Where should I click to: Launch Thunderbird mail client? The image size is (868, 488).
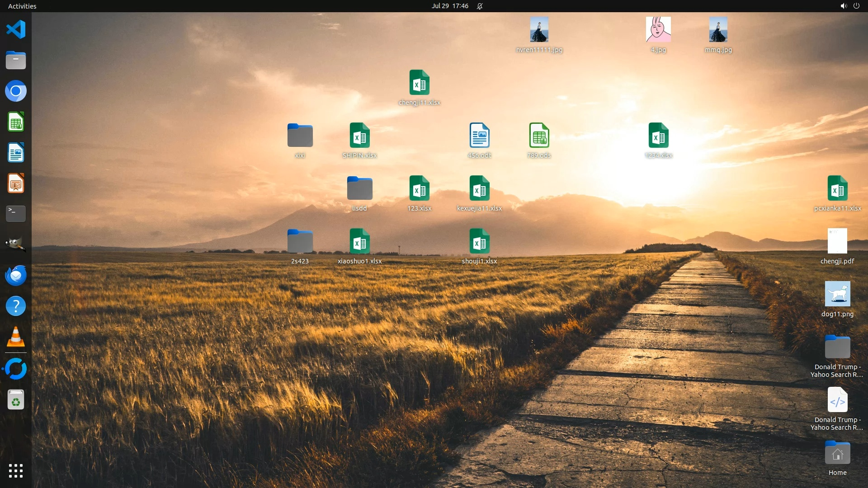pos(16,275)
